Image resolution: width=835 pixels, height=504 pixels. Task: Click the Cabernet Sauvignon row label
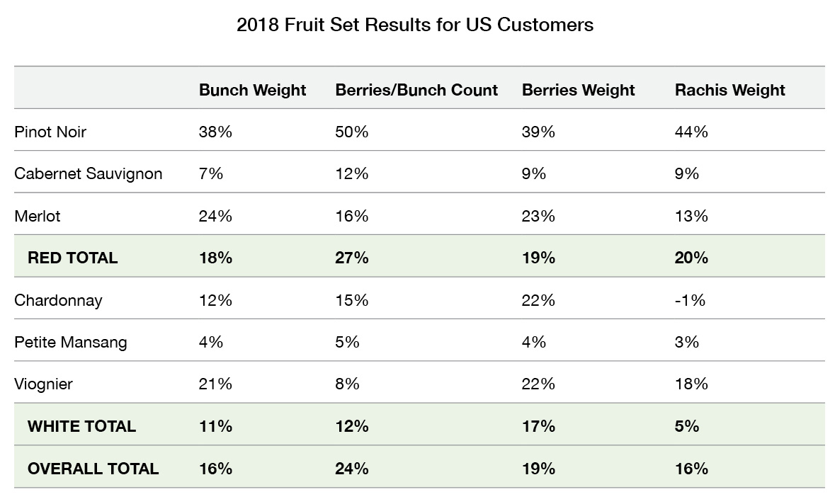coord(88,173)
